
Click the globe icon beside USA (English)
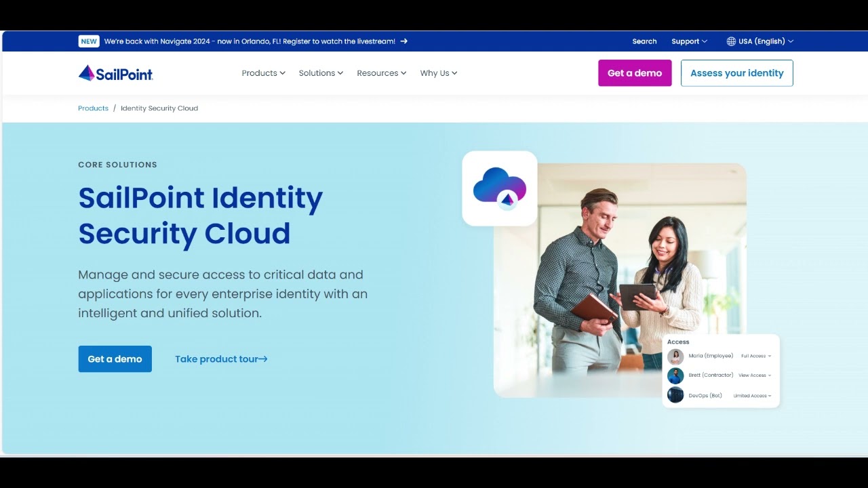coord(731,41)
